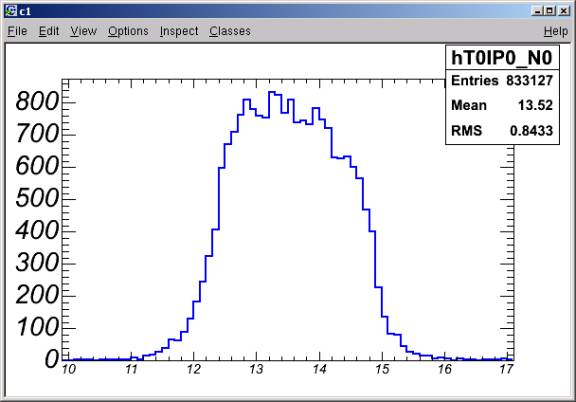Viewport: 576px width, 402px height.
Task: Select the blue histogram peak near 13
Action: (x=272, y=92)
